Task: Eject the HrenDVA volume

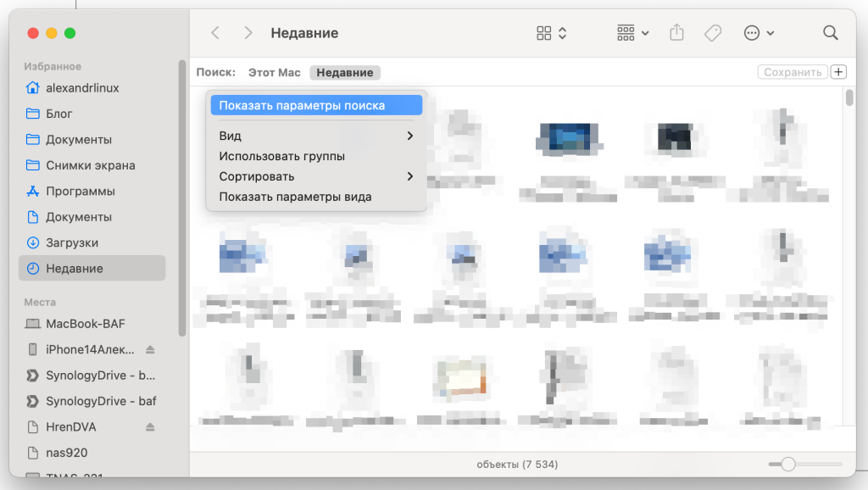Action: coord(150,427)
